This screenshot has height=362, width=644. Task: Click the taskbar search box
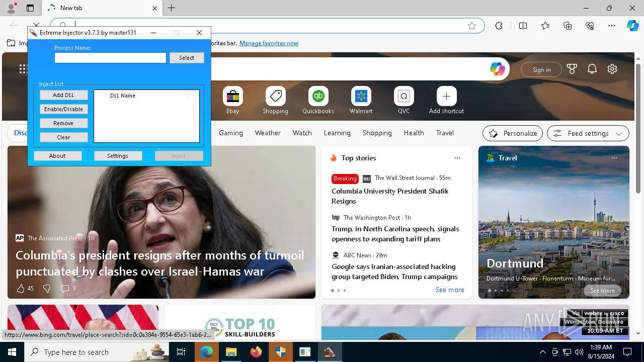pos(97,352)
